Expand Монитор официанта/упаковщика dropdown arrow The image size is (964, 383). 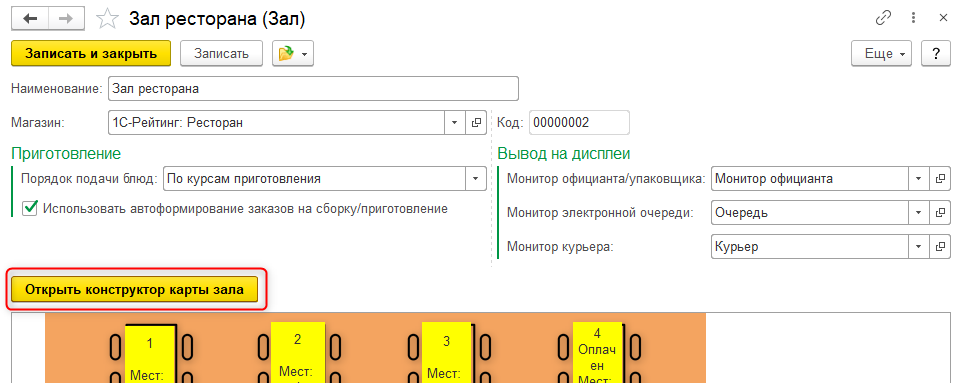pos(919,179)
